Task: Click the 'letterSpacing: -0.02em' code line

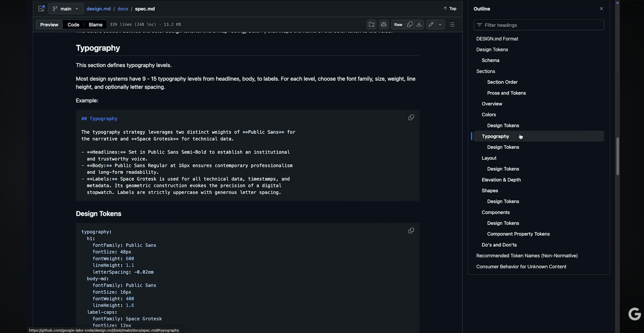Action: coord(123,272)
